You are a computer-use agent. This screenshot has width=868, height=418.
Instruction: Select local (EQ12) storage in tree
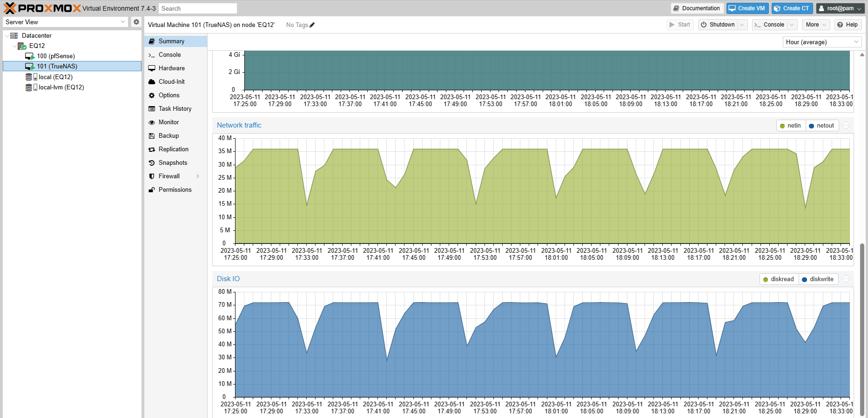[72, 77]
